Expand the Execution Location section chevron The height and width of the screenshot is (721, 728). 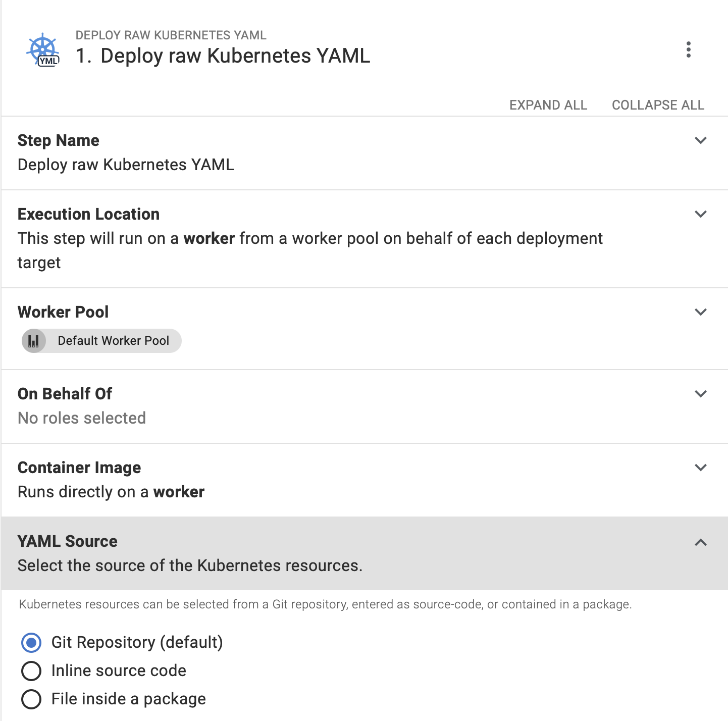[700, 214]
